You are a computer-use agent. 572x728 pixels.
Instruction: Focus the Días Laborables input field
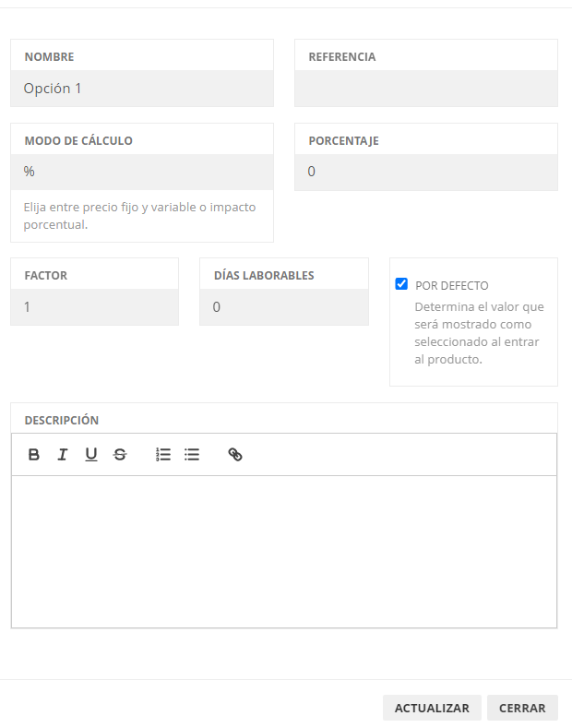(283, 307)
